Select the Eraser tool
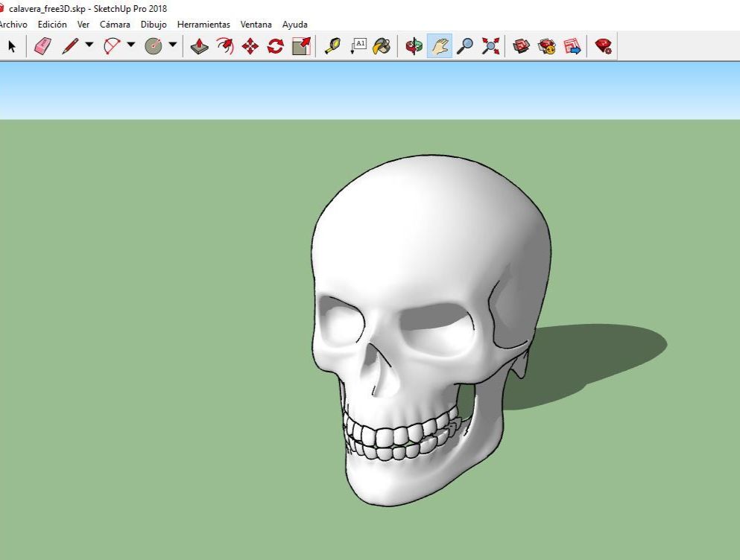Screen dimensions: 740x560 [x=43, y=46]
